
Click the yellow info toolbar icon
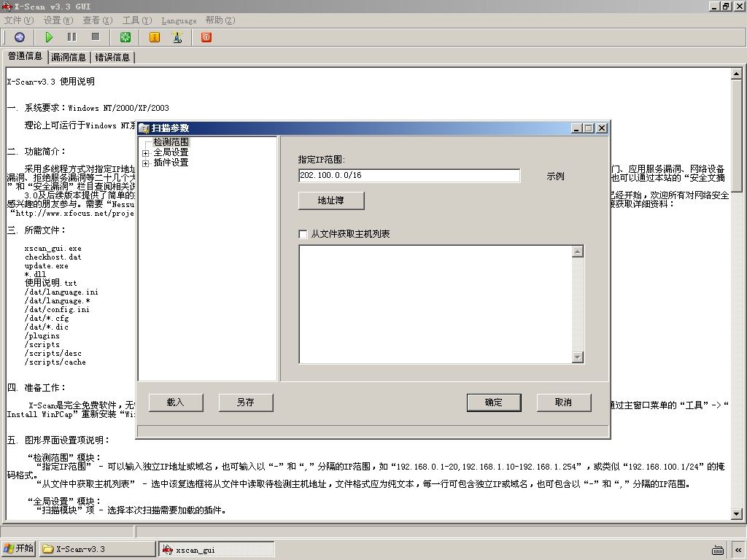click(x=155, y=37)
